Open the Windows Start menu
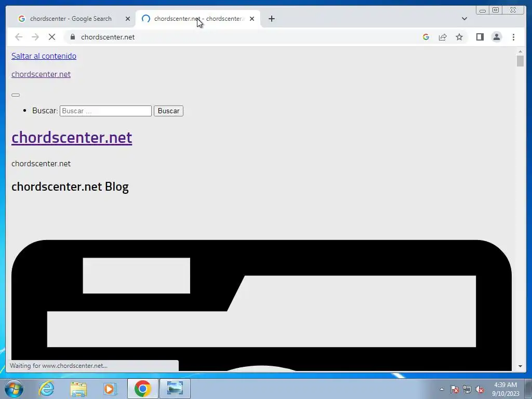The width and height of the screenshot is (532, 399). point(14,389)
